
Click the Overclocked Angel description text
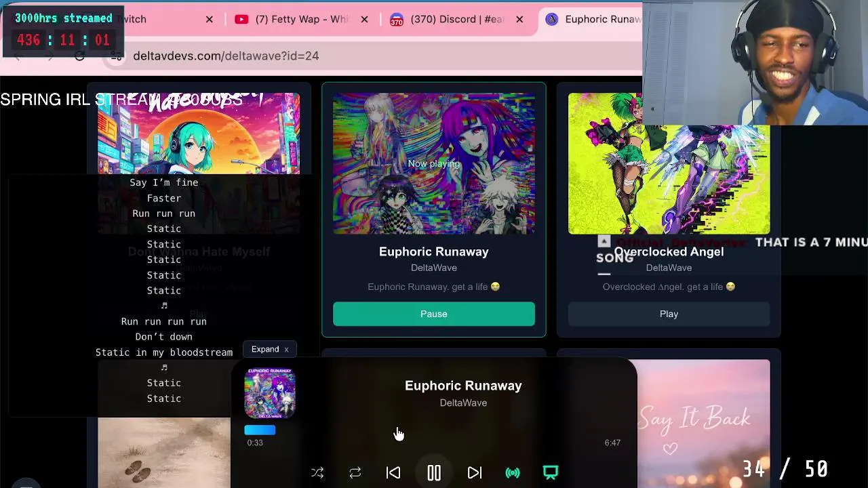(x=669, y=287)
